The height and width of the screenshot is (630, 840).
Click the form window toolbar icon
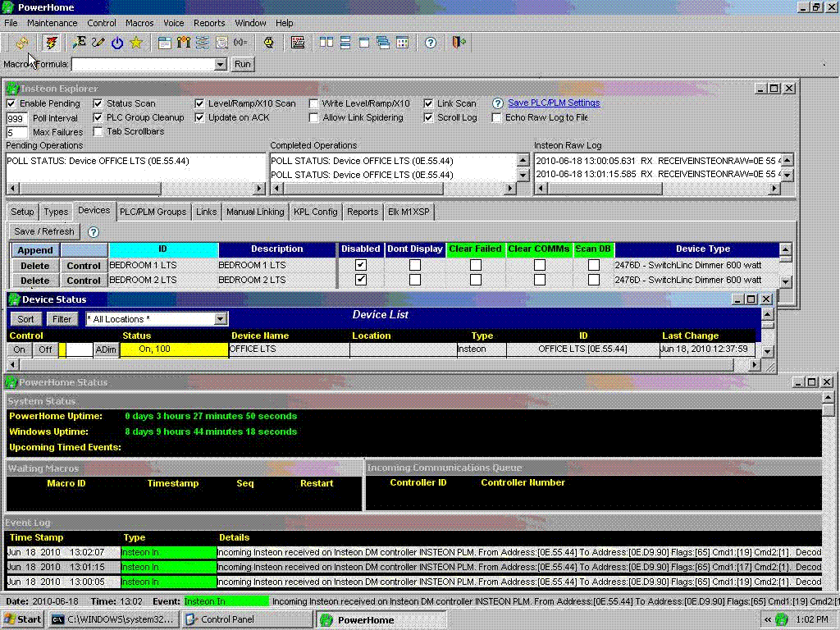point(165,43)
